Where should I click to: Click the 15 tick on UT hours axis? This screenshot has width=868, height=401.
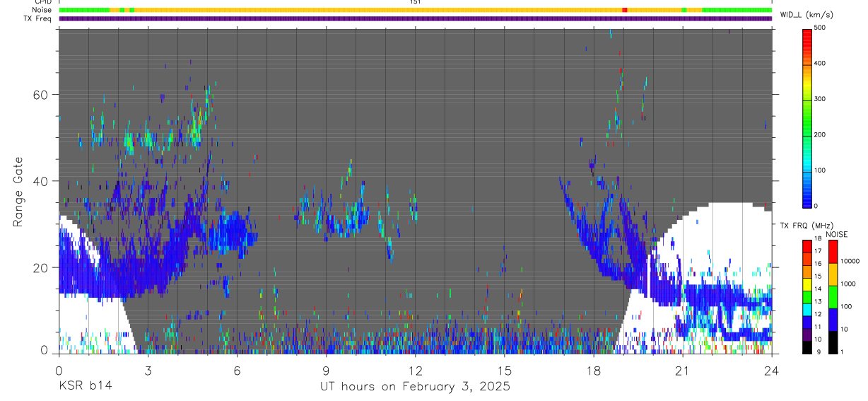point(504,370)
